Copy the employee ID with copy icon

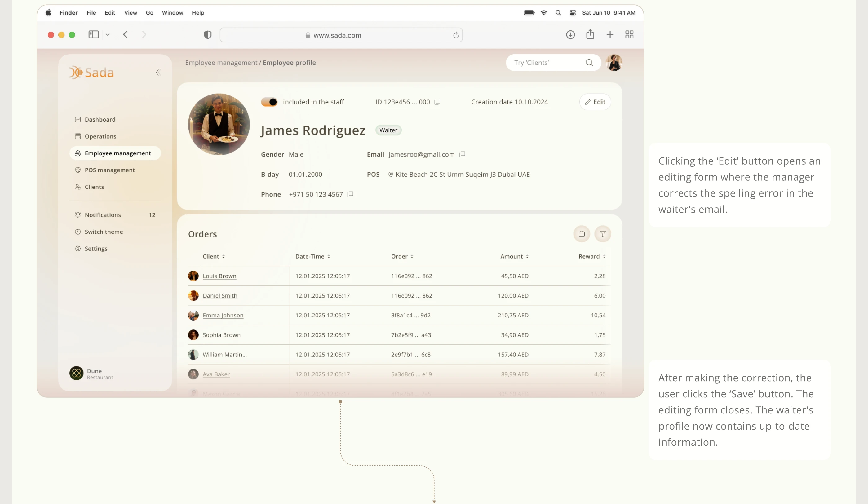[x=437, y=102]
